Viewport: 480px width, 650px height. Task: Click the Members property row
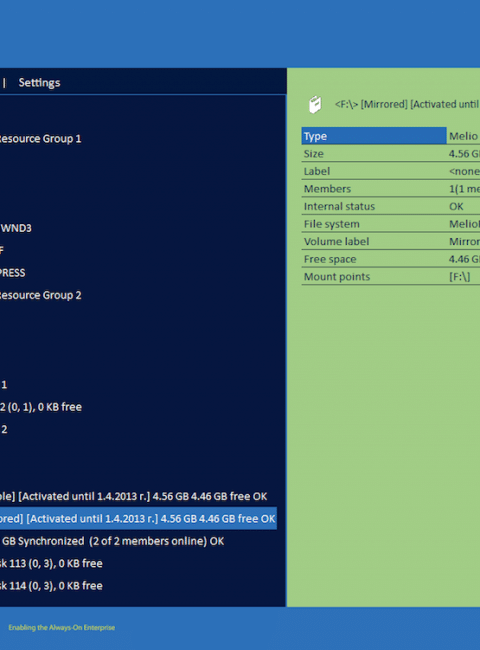(x=390, y=189)
